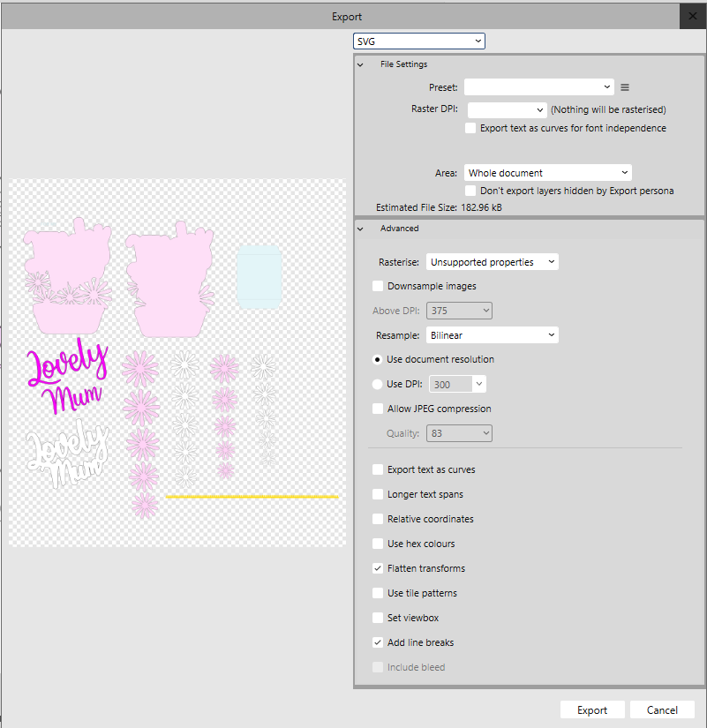The width and height of the screenshot is (707, 728).
Task: Collapse the File Settings section
Action: point(360,64)
